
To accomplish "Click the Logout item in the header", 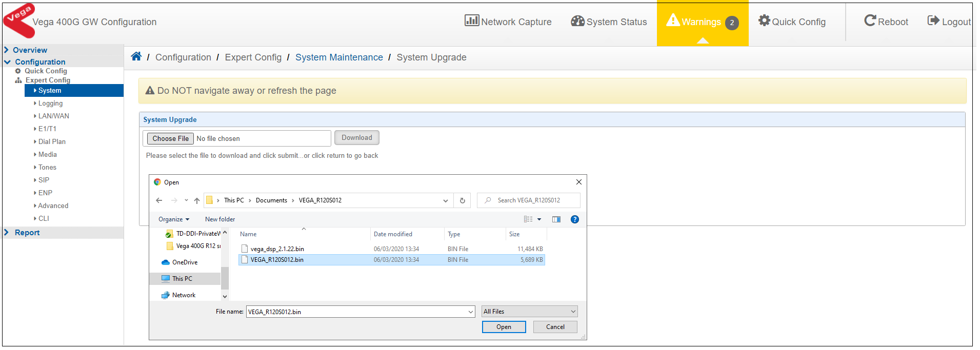I will pos(949,22).
